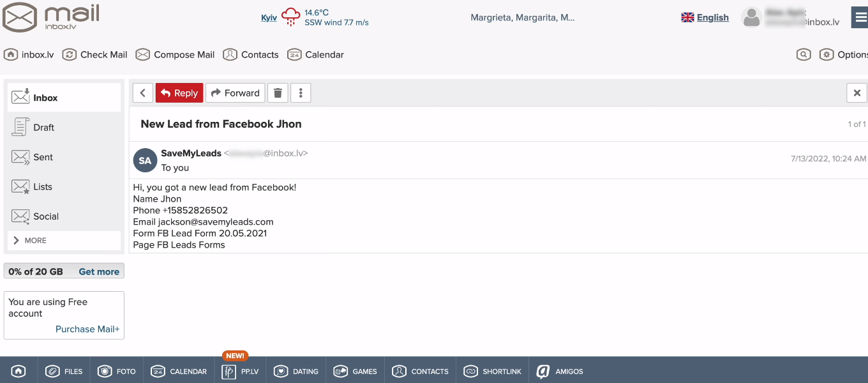Click the email jackson@savemyleads.com
This screenshot has width=868, height=383.
(x=216, y=222)
